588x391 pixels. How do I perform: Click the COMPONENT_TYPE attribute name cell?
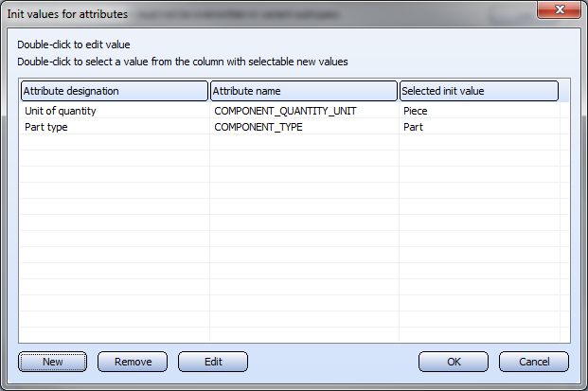(x=258, y=127)
